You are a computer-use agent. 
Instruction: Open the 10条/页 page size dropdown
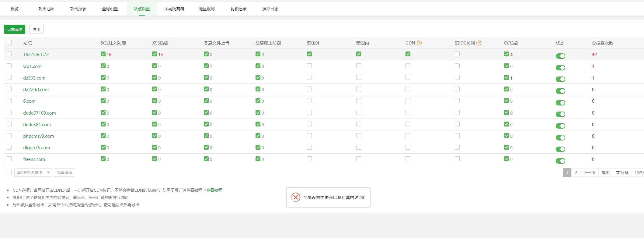pyautogui.click(x=638, y=172)
